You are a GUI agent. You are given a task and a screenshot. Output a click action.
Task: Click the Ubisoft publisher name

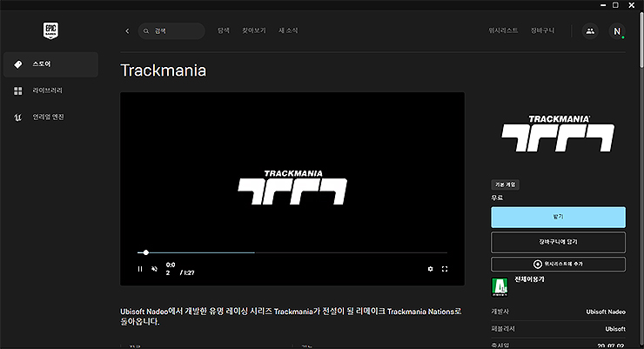click(x=615, y=329)
